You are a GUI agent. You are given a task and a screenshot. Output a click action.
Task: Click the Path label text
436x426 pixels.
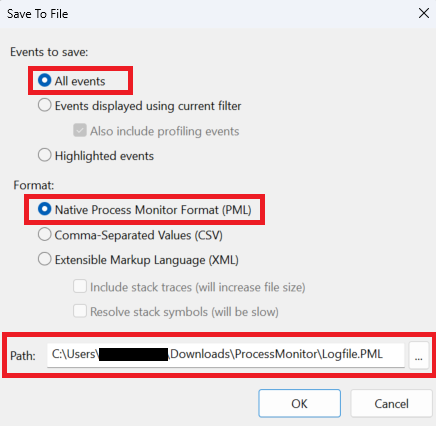click(x=23, y=356)
